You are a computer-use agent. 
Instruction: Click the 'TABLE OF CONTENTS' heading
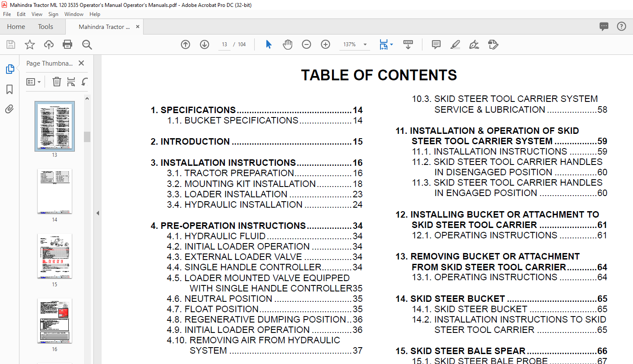pyautogui.click(x=379, y=75)
